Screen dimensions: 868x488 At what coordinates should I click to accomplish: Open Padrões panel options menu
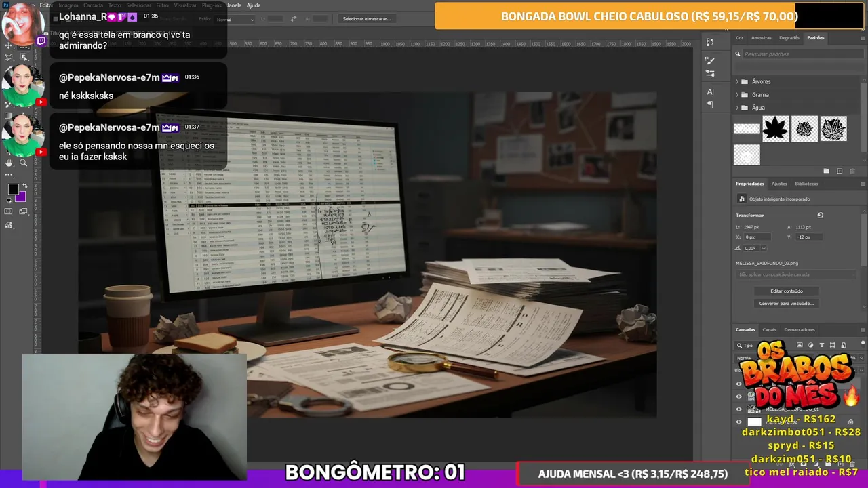tap(863, 38)
